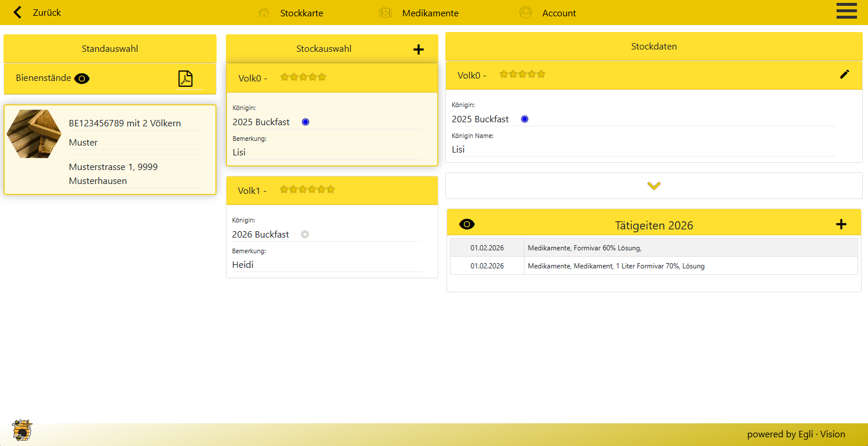
Task: Toggle Tätigkeiten 2026 eye icon
Action: click(467, 225)
